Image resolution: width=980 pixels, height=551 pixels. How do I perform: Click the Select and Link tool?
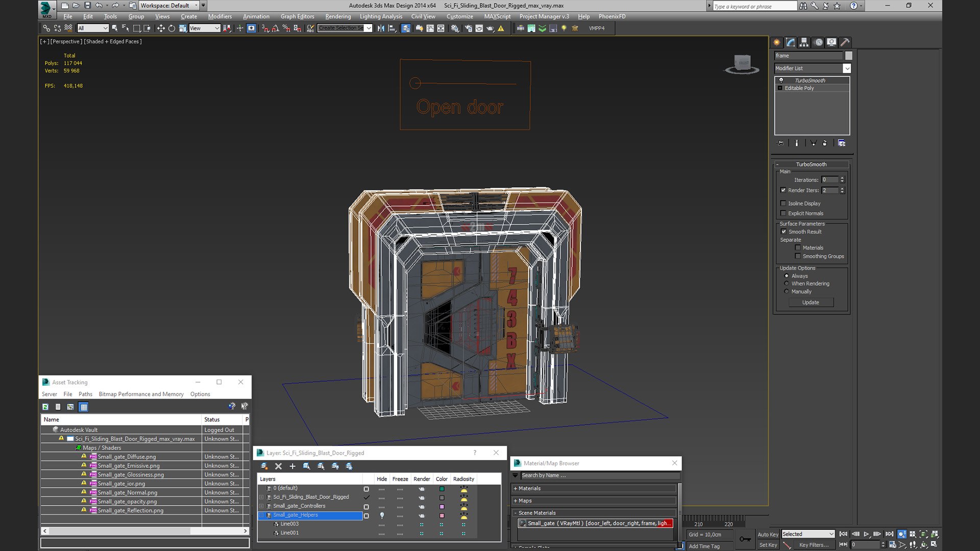click(46, 28)
